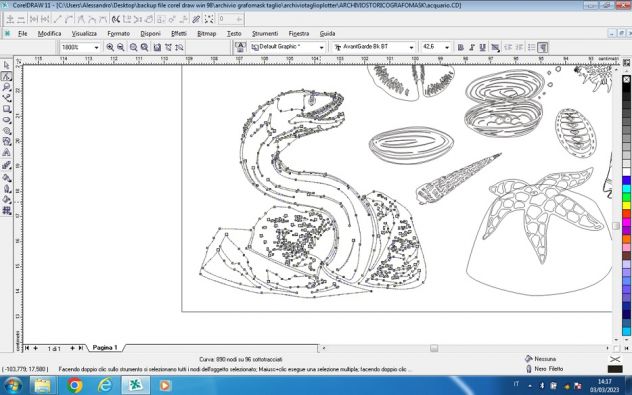This screenshot has height=395, width=632.
Task: Toggle Bold text formatting
Action: click(460, 47)
